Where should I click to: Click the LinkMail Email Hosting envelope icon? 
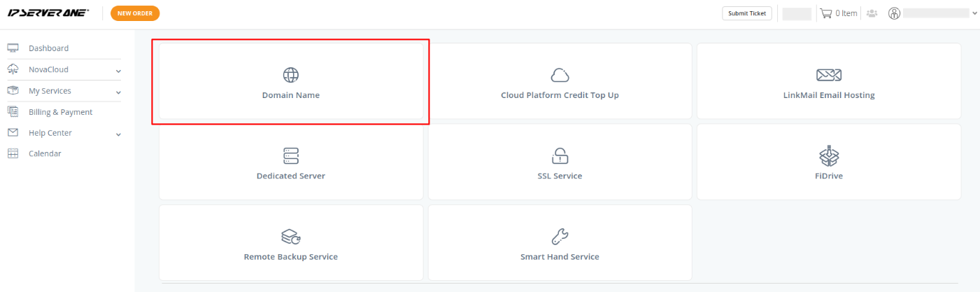pos(829,75)
